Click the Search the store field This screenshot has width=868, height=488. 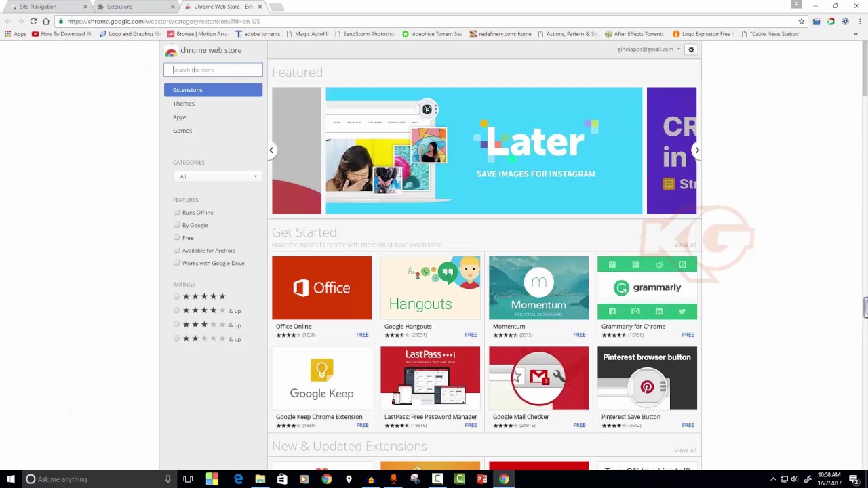(x=213, y=70)
